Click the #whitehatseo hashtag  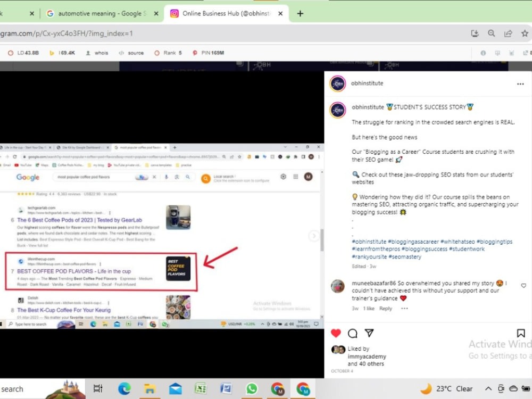pos(458,242)
